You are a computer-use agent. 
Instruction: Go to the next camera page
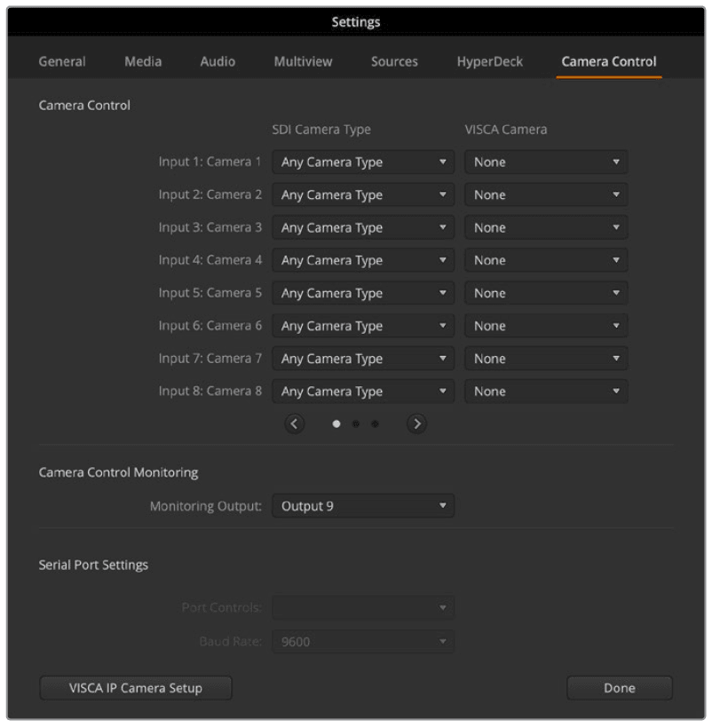click(x=416, y=423)
